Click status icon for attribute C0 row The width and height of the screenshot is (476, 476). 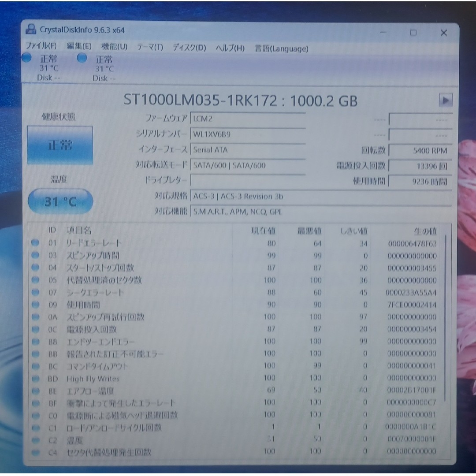[x=36, y=416]
